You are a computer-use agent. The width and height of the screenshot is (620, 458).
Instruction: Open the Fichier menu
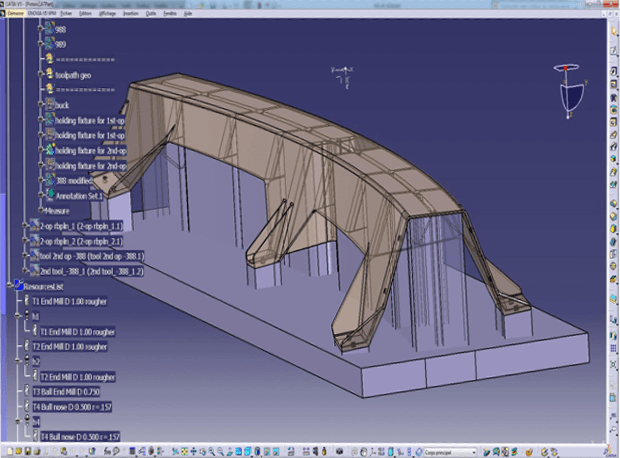pos(66,13)
